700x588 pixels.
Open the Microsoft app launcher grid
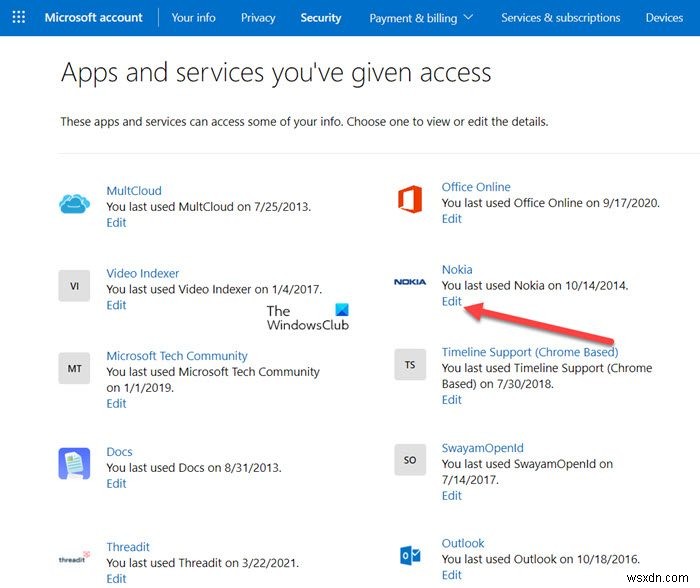tap(19, 17)
